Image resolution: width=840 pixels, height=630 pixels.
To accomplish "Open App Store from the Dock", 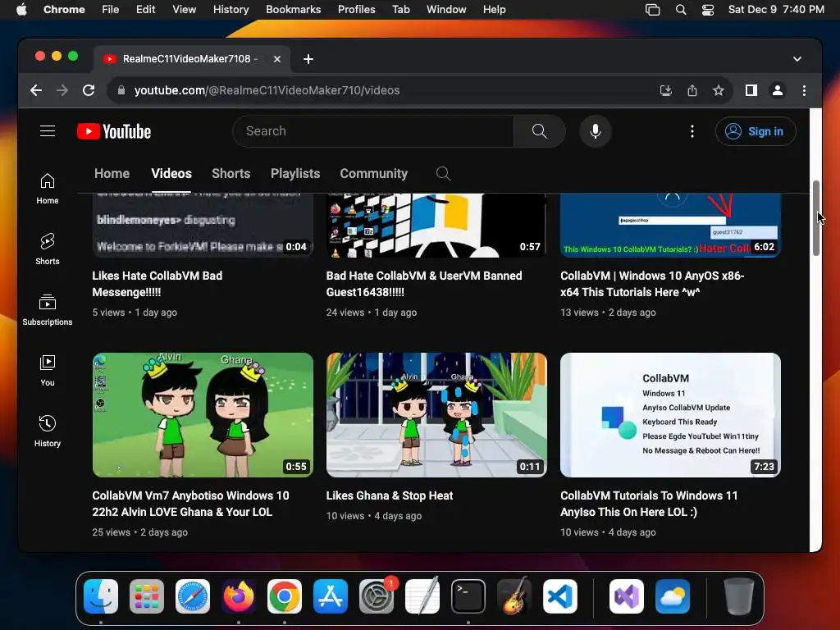I will click(331, 596).
